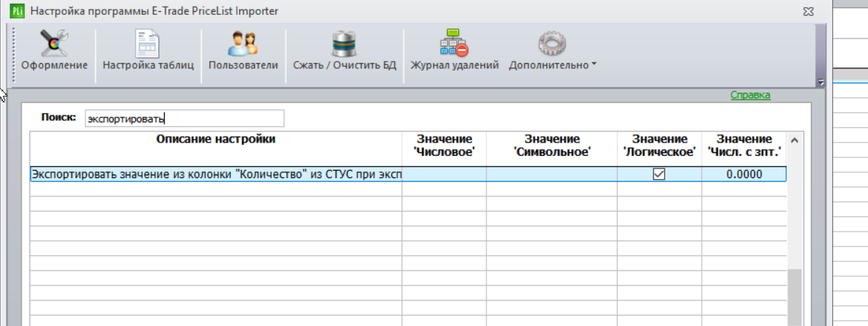Image resolution: width=868 pixels, height=326 pixels.
Task: Open Журнал удалений deletion log
Action: pyautogui.click(x=454, y=52)
